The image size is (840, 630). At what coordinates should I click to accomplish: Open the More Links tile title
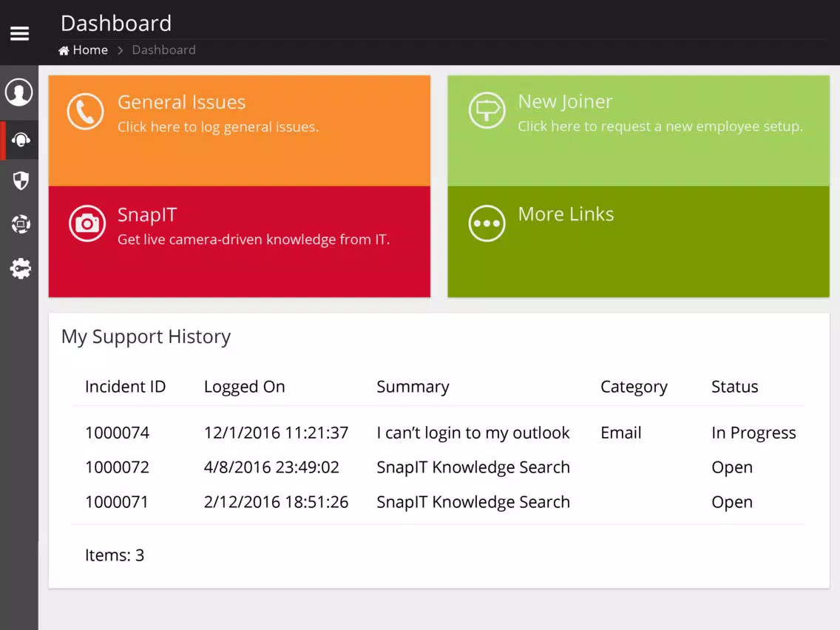click(566, 214)
